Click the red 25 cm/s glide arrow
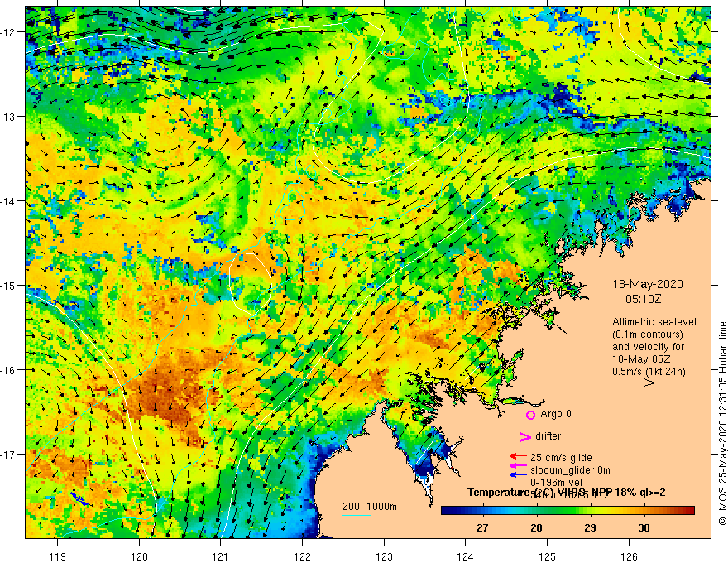The image size is (728, 563). [518, 456]
